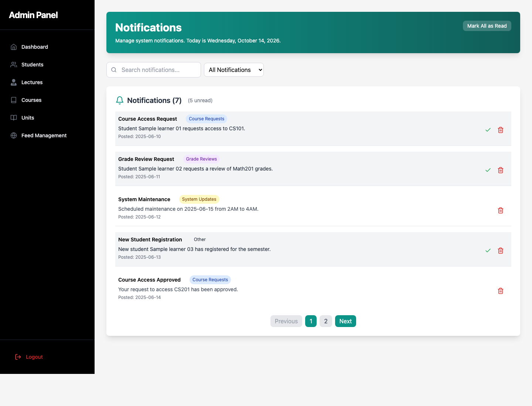Click 'Posted: 2025-06-12' date text

[139, 217]
